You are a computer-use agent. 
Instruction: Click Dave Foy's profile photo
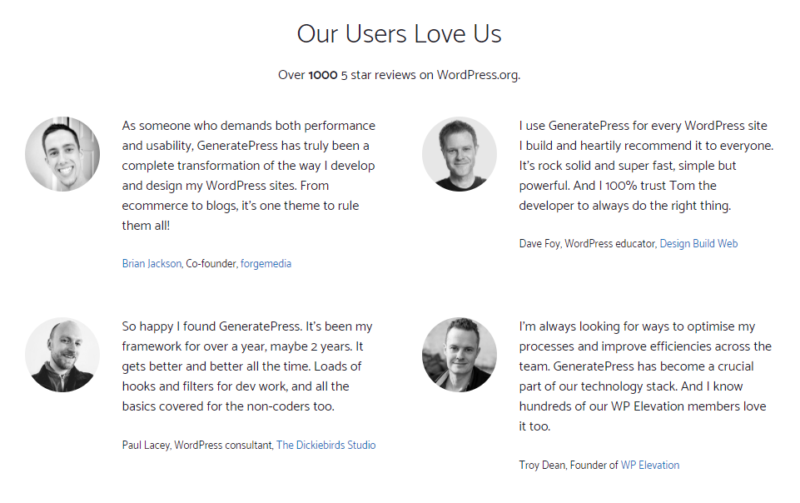pos(459,154)
